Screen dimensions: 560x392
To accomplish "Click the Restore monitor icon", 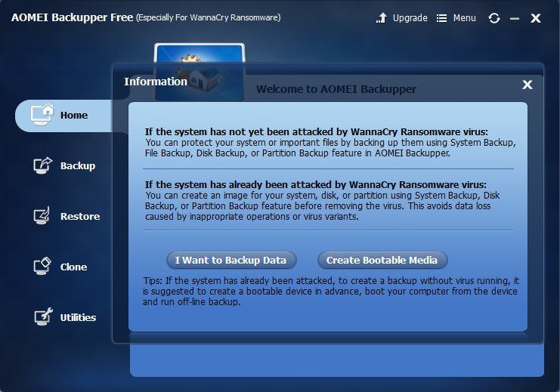I will pos(42,216).
